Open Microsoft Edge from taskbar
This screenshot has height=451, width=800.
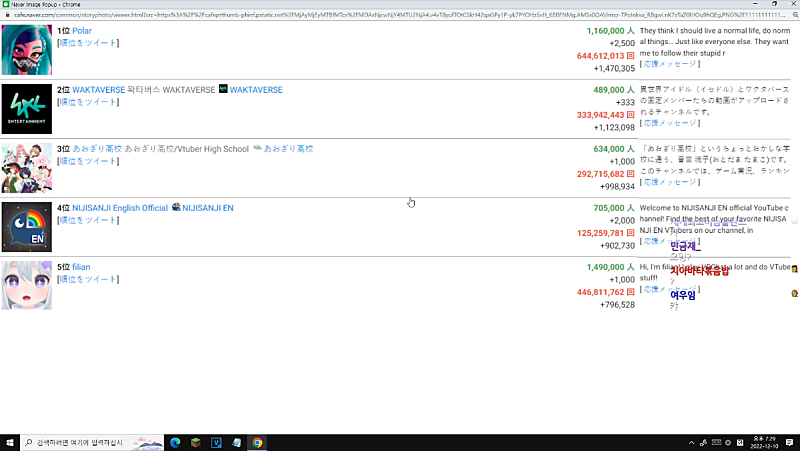175,442
